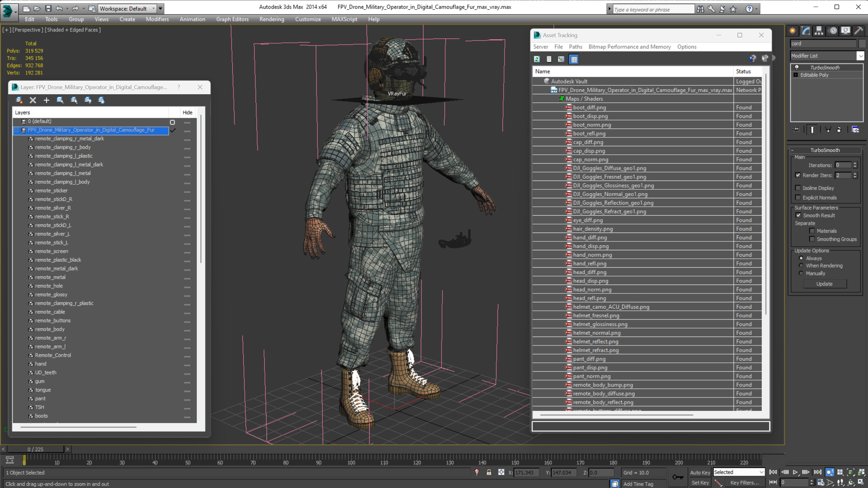Image resolution: width=868 pixels, height=488 pixels.
Task: Open the Create command panel tab
Action: pyautogui.click(x=793, y=31)
